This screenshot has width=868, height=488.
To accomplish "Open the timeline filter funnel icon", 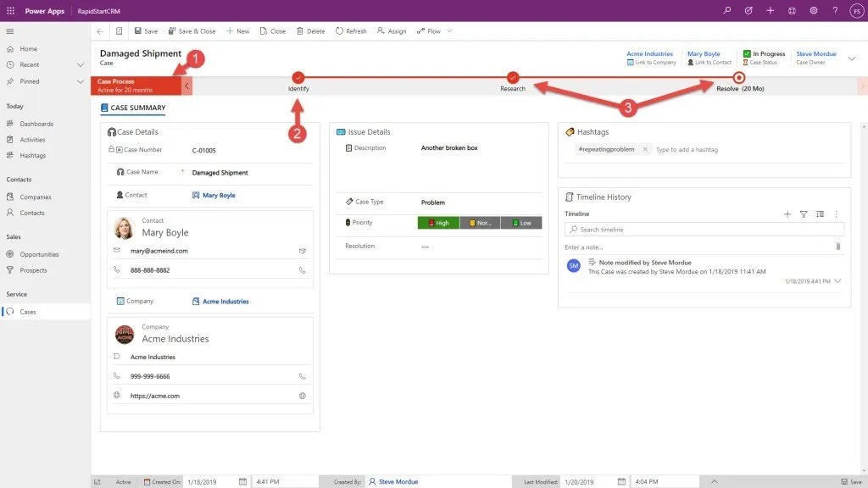I will point(804,214).
